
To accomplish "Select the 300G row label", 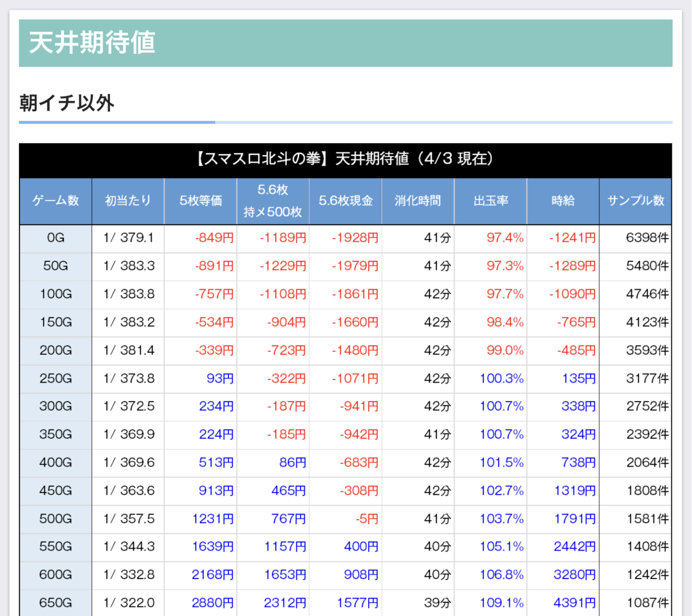I will coord(56,407).
